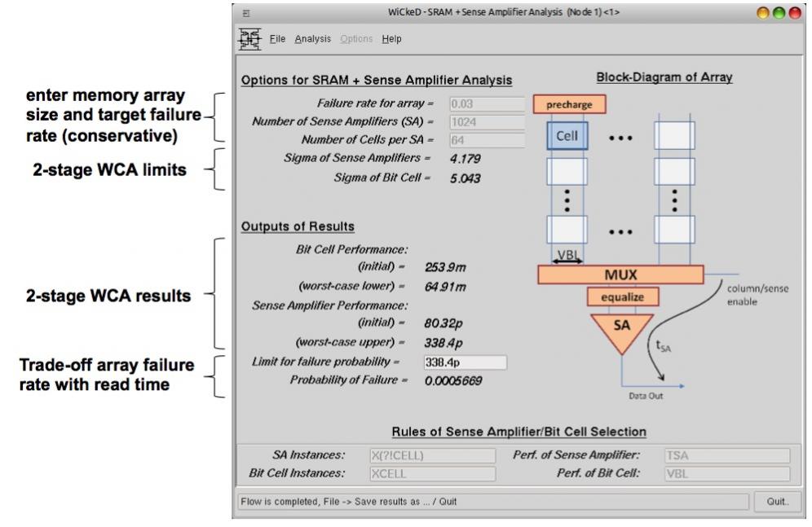Image resolution: width=812 pixels, height=527 pixels.
Task: Click the green maximize window button
Action: 779,14
